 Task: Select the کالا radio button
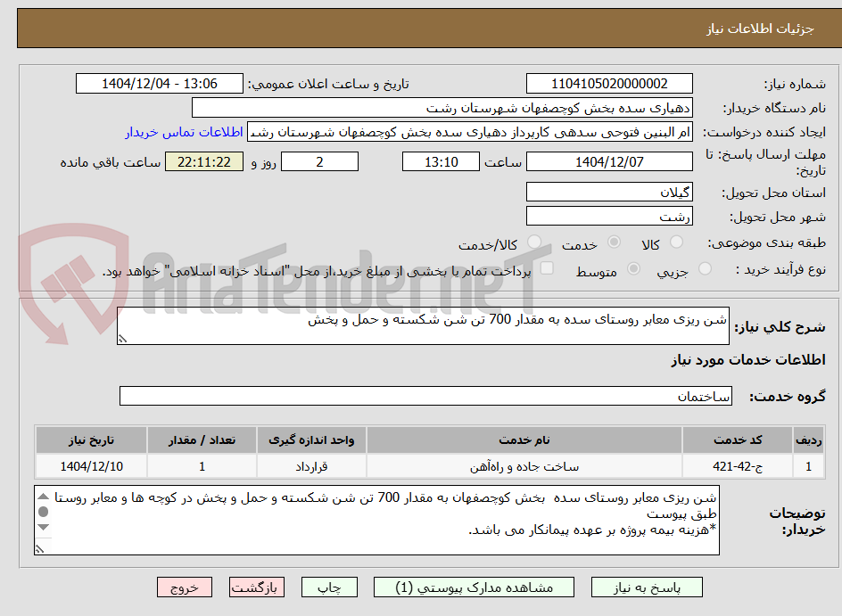pos(677,242)
